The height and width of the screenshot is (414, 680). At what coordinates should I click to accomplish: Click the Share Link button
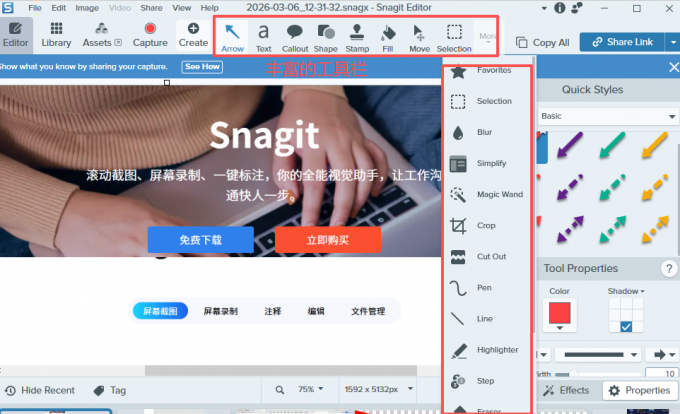[x=622, y=42]
